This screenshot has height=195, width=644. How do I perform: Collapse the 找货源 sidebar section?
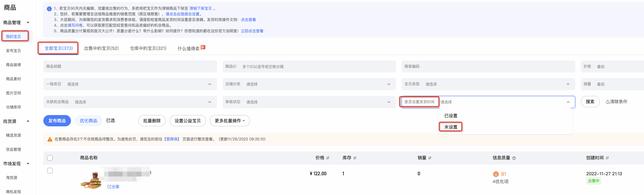pos(28,121)
